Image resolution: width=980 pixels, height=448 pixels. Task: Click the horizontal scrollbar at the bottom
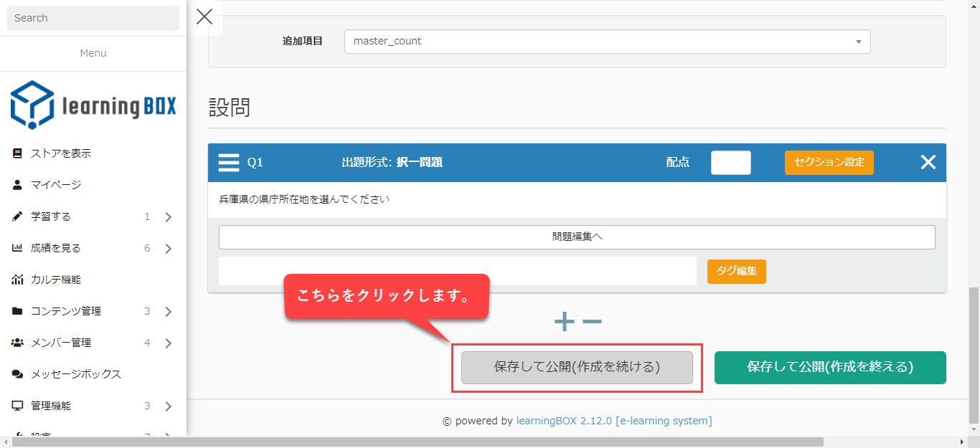pos(416,442)
